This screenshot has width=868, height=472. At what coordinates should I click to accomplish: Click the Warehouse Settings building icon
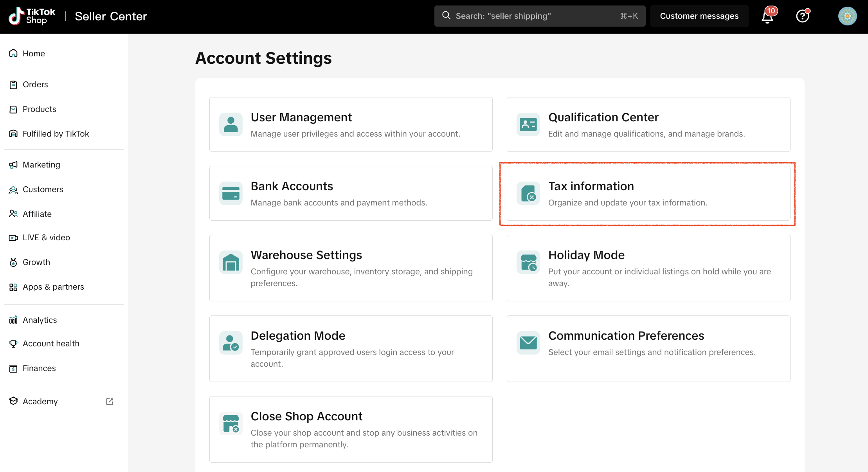pyautogui.click(x=231, y=262)
